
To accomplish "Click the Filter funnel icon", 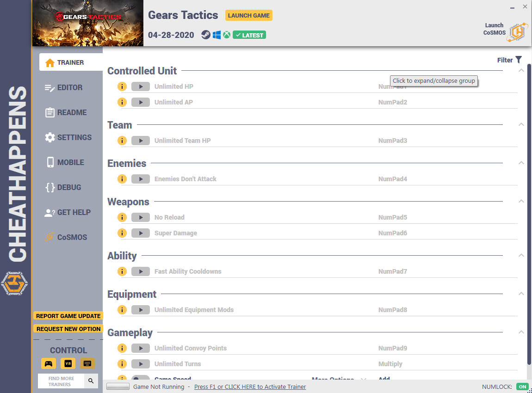I will tap(519, 60).
